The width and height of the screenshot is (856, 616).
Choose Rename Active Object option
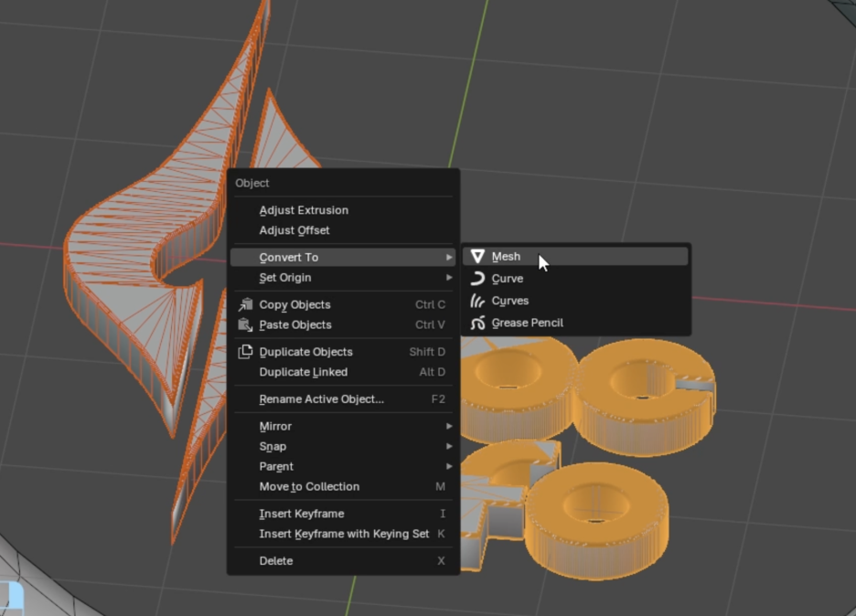coord(343,398)
